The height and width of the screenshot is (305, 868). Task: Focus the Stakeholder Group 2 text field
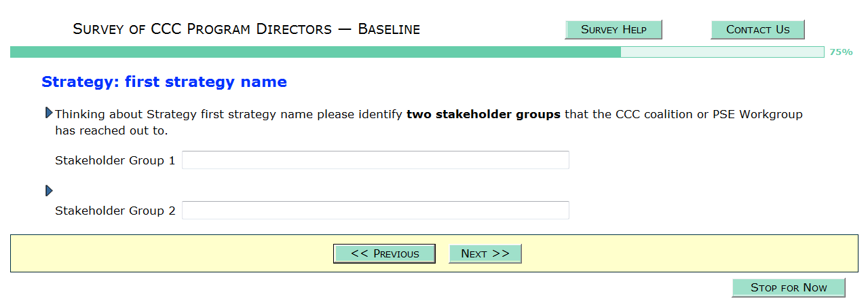[x=375, y=211]
